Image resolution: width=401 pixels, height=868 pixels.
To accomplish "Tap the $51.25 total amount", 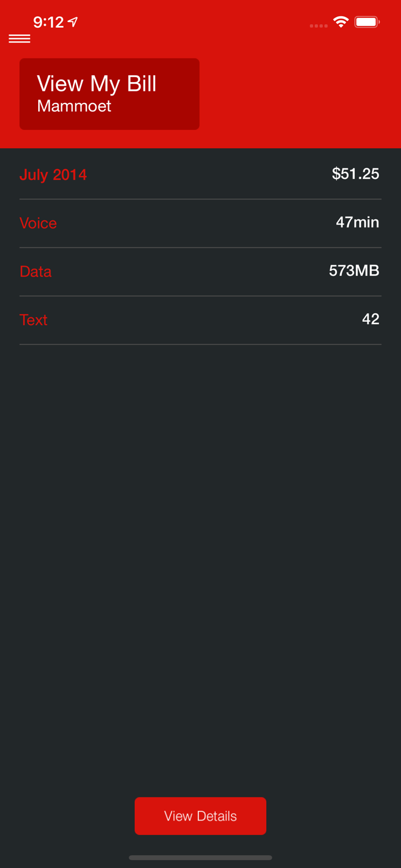I will 355,174.
